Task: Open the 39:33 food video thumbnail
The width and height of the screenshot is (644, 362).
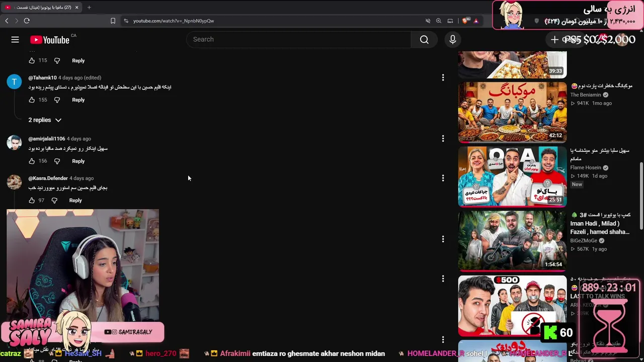Action: tap(512, 64)
